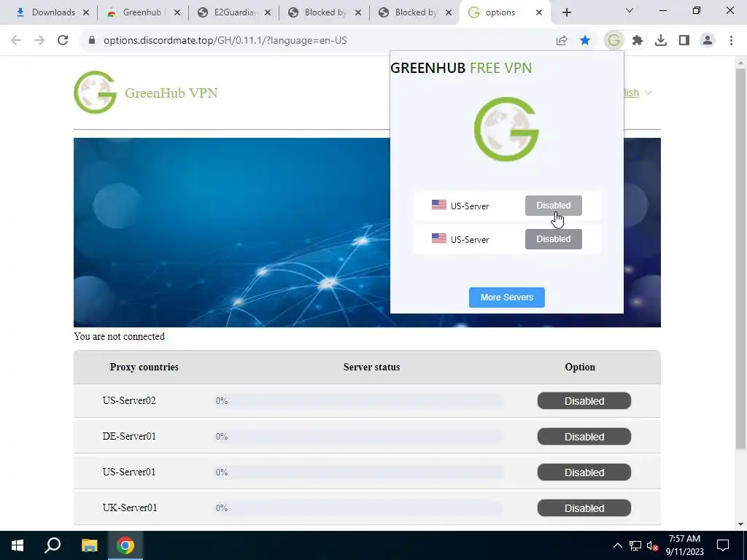
Task: Close the E2Guardian tab
Action: point(268,13)
